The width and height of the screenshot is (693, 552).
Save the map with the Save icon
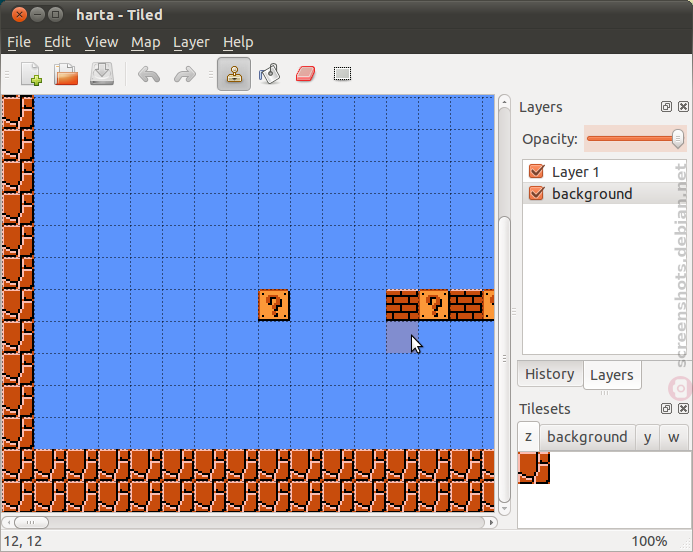(102, 74)
